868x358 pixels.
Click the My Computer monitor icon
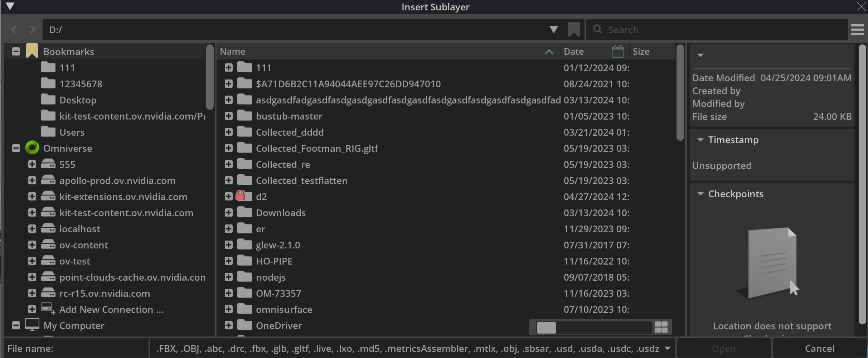tap(32, 325)
